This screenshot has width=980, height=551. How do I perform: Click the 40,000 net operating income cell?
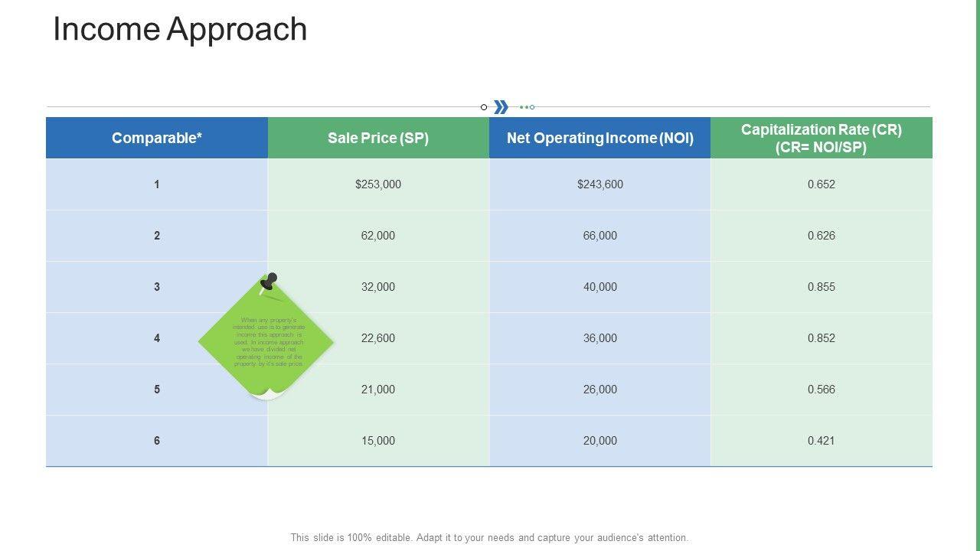point(600,287)
